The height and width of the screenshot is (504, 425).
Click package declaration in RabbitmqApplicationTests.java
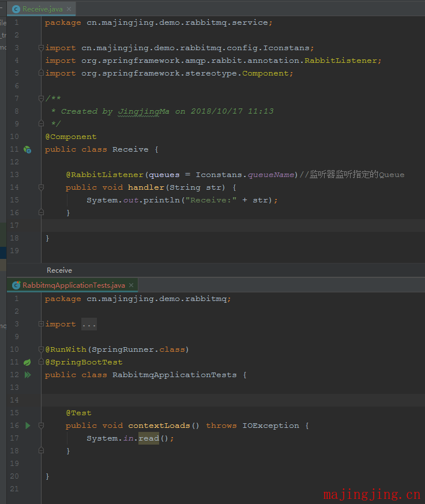pos(138,299)
